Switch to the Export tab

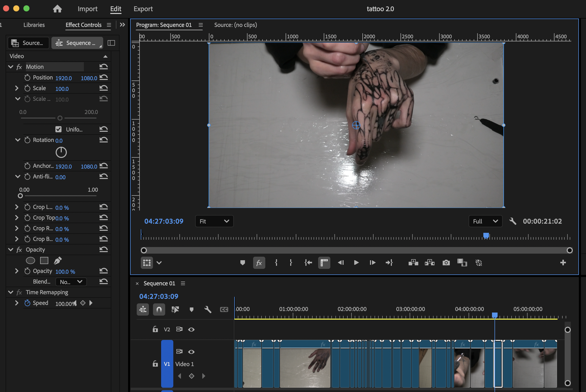click(143, 9)
